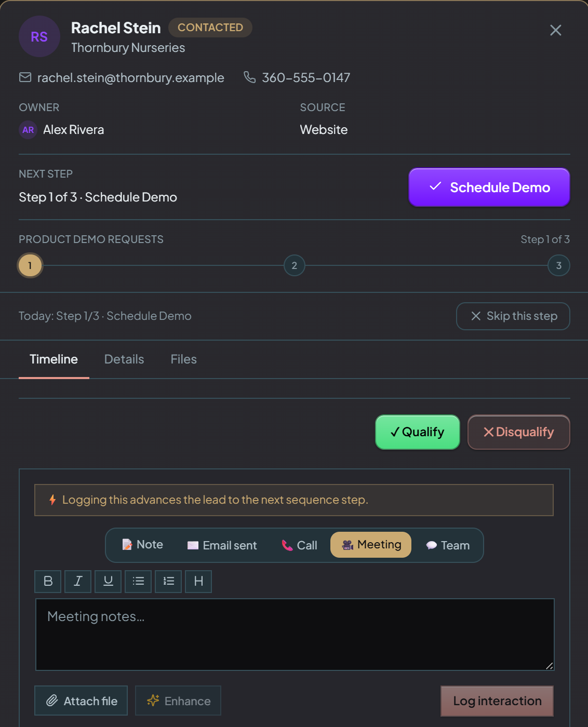This screenshot has height=727, width=588.
Task: Switch to the Files tab
Action: [x=184, y=359]
